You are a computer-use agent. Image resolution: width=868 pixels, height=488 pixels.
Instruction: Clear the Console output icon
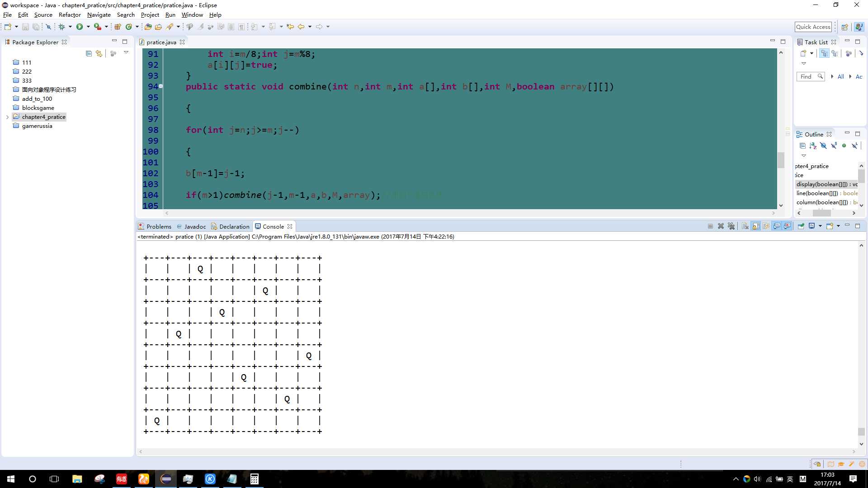point(745,226)
